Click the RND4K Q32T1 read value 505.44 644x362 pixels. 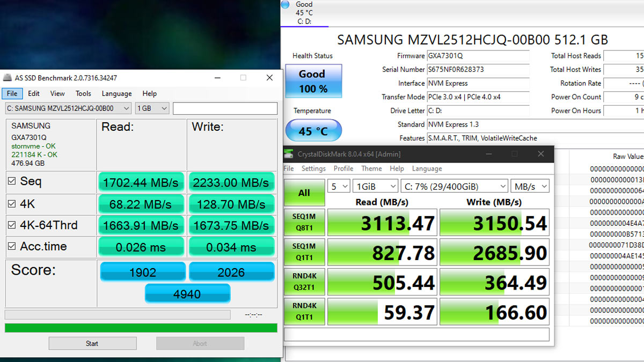click(x=383, y=282)
